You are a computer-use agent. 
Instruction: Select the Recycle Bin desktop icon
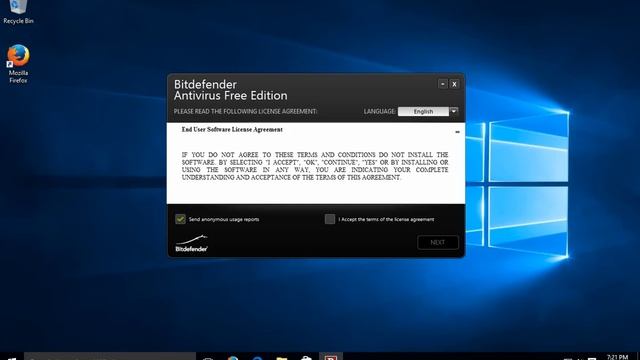[x=18, y=12]
